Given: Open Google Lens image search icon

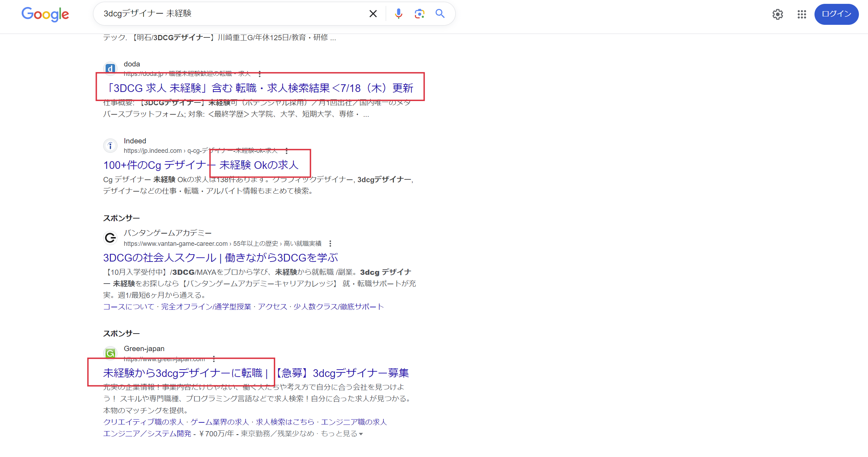Looking at the screenshot, I should click(419, 14).
